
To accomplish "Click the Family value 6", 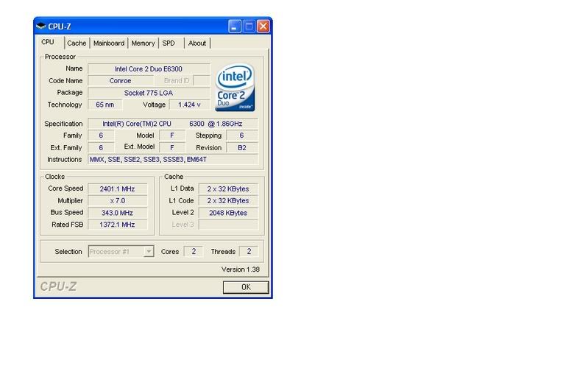I will click(x=101, y=135).
